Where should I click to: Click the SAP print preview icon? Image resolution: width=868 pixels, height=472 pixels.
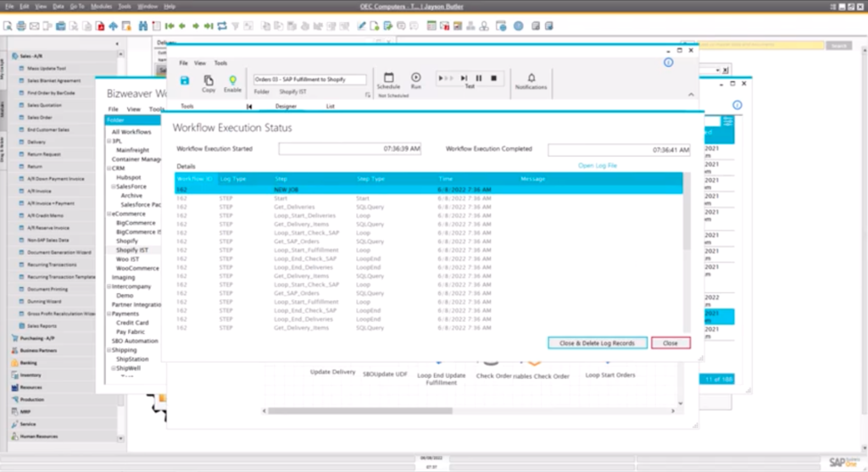[8, 26]
